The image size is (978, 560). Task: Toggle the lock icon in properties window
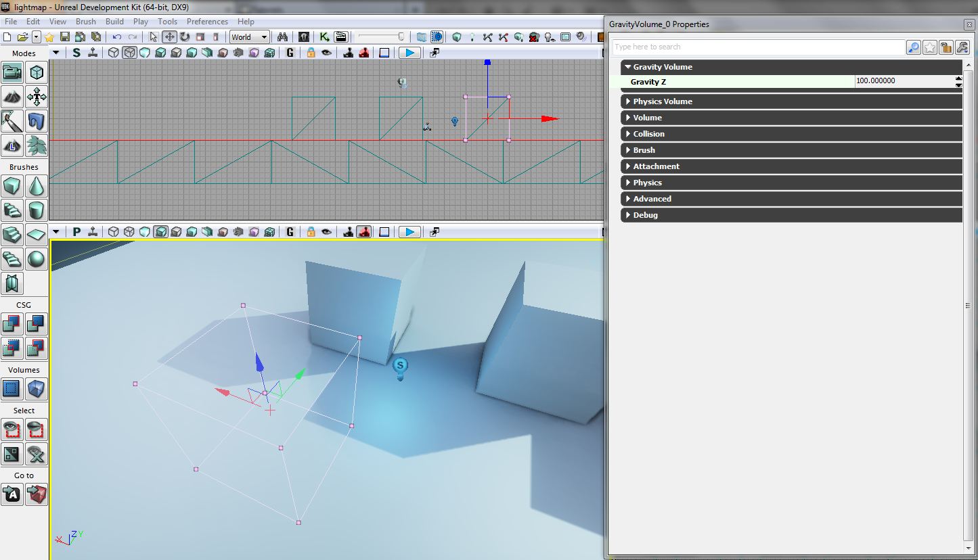click(x=946, y=47)
